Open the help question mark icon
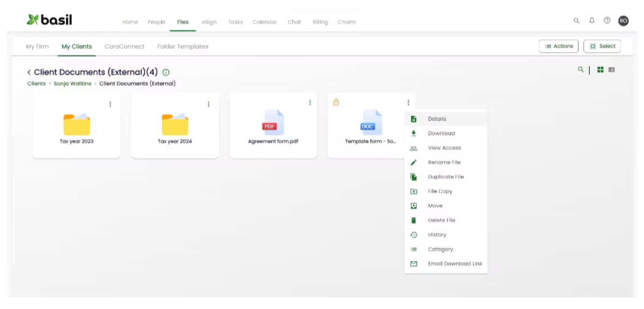This screenshot has width=644, height=309. click(607, 20)
